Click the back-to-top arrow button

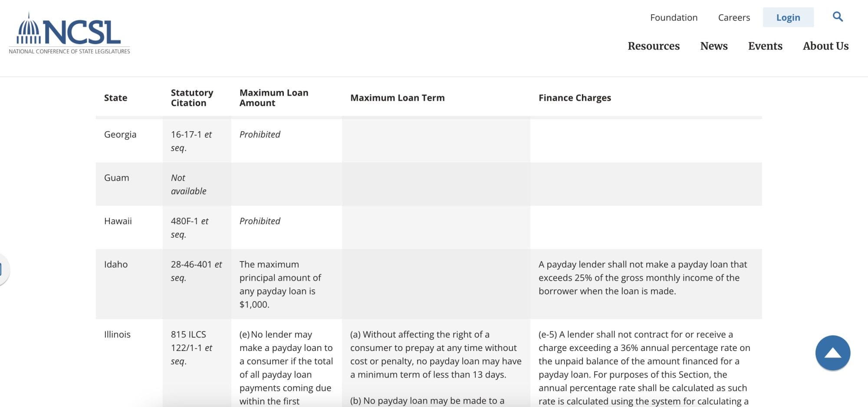pyautogui.click(x=832, y=353)
